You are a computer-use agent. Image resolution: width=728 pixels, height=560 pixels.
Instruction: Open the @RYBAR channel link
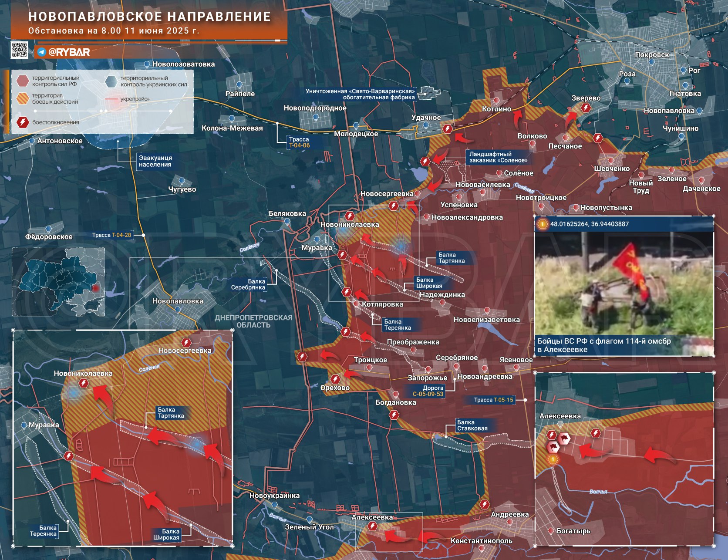click(69, 52)
